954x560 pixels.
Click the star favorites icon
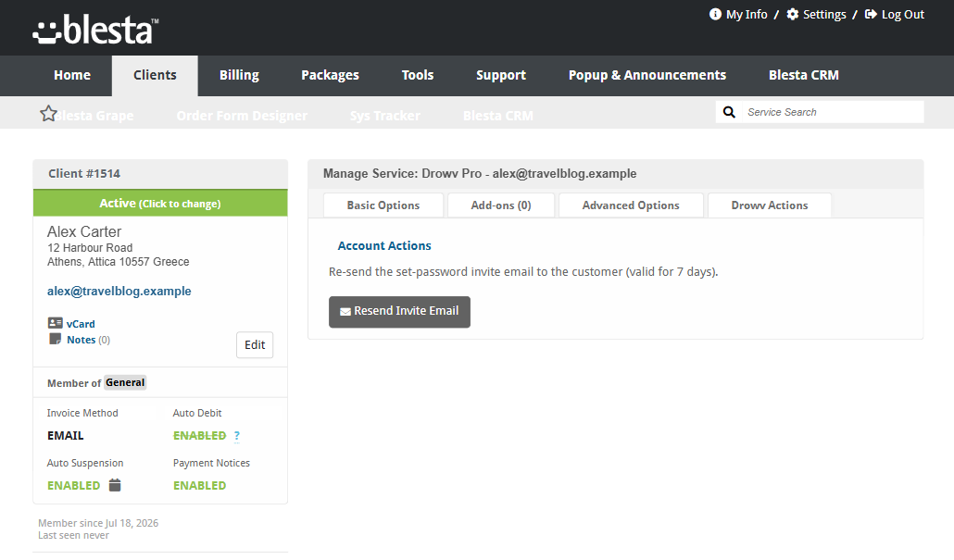coord(48,114)
